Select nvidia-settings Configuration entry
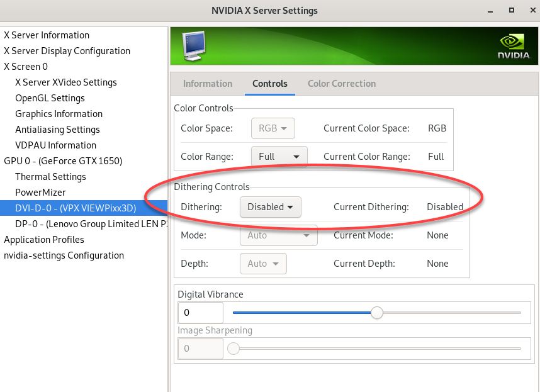This screenshot has width=540, height=392. point(64,255)
